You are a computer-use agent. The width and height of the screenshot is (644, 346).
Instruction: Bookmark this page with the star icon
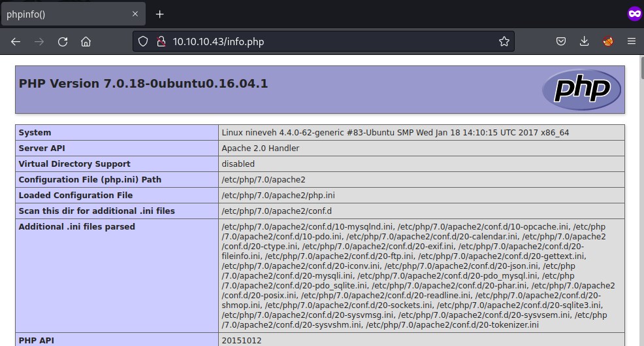504,41
